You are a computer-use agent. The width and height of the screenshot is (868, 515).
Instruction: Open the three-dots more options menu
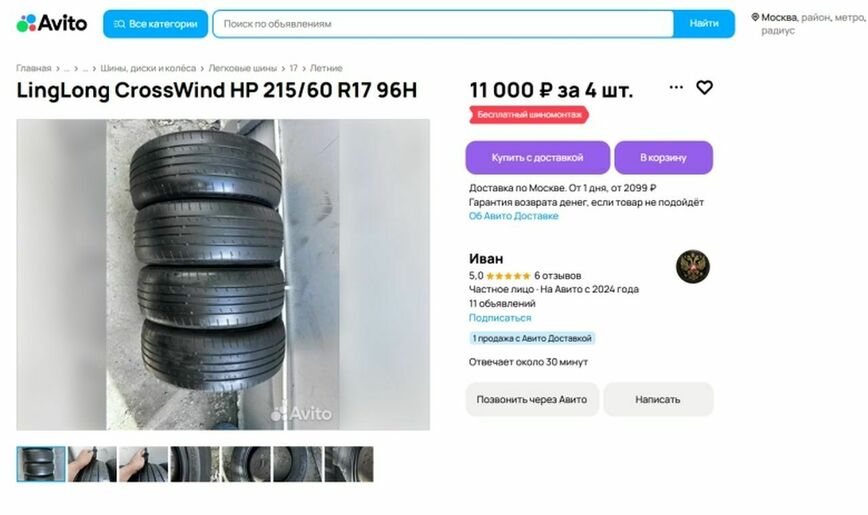click(676, 87)
